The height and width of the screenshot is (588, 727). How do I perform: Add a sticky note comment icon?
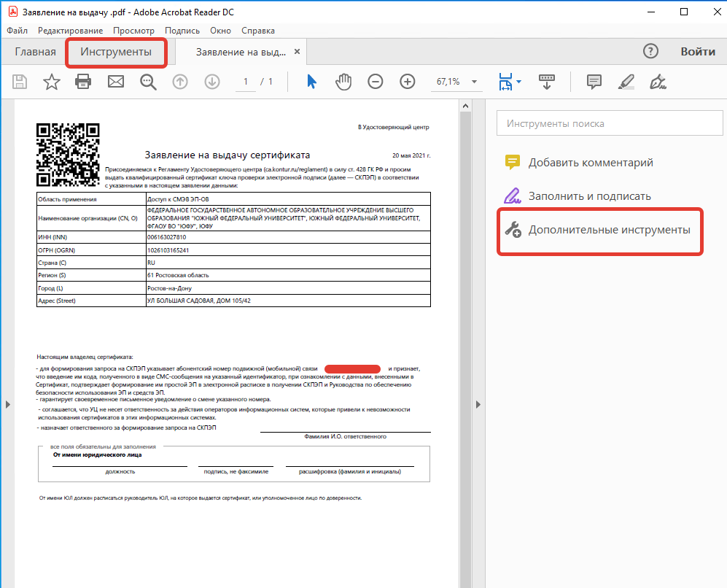click(x=594, y=82)
